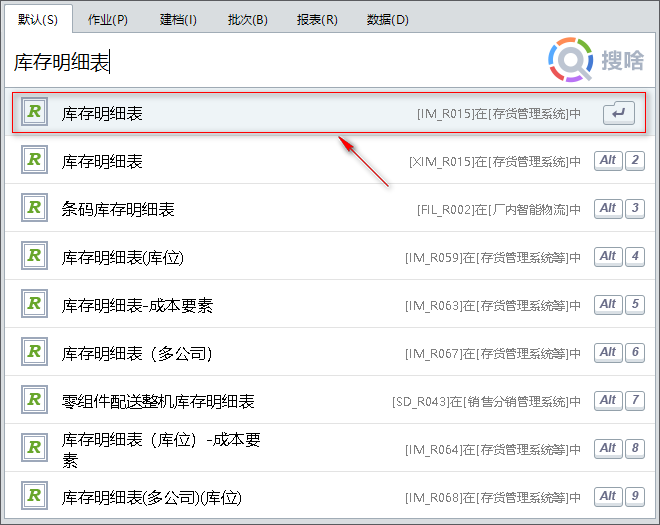Click the Enter key icon on first result
660x525 pixels.
[619, 113]
